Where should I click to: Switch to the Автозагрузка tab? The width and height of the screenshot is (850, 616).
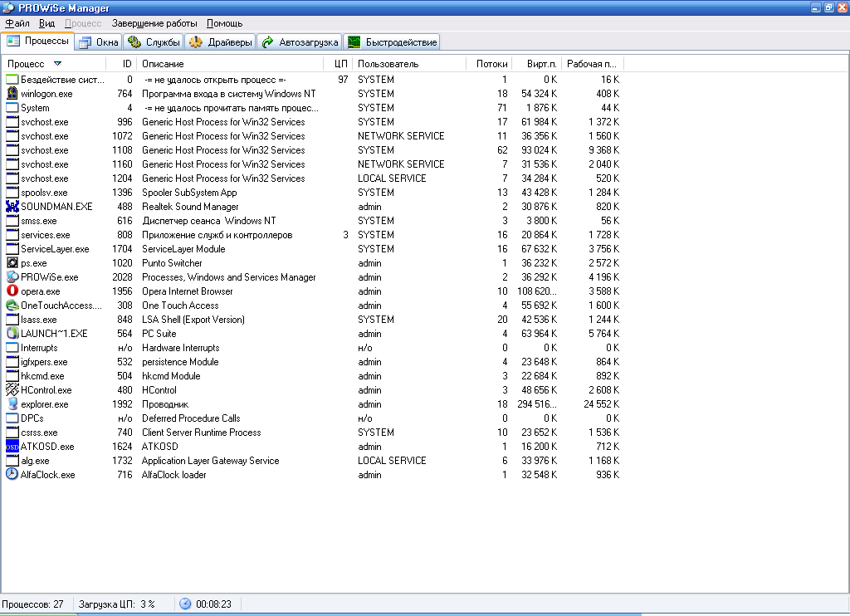[300, 42]
